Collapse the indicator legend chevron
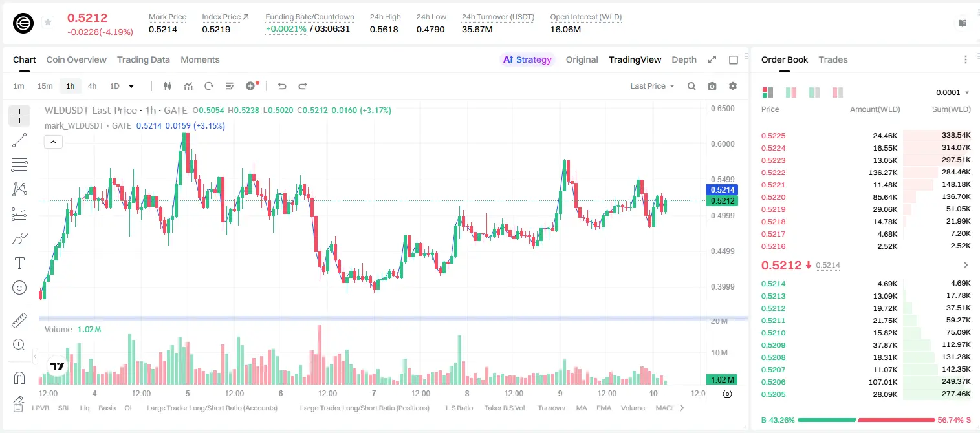 (x=53, y=142)
